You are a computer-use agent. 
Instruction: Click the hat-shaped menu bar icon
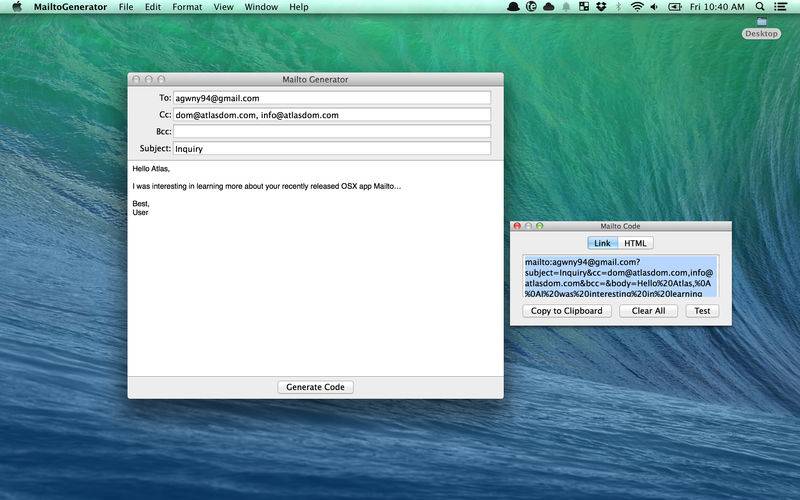(513, 7)
